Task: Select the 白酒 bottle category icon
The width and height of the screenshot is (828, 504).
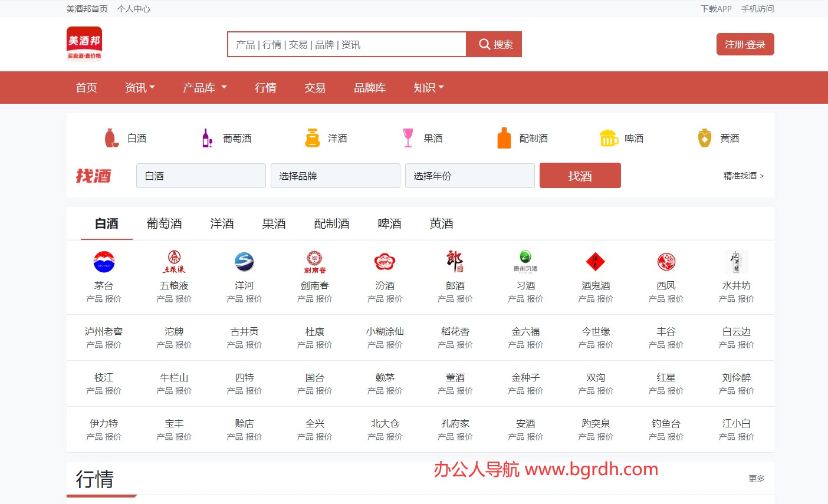Action: 111,138
